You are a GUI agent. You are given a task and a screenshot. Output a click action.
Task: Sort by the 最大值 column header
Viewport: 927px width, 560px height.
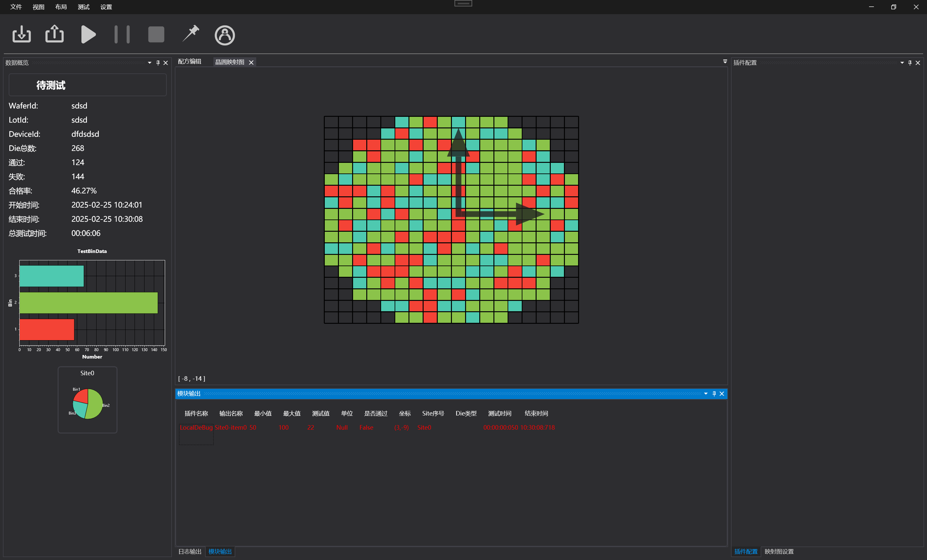coord(292,414)
